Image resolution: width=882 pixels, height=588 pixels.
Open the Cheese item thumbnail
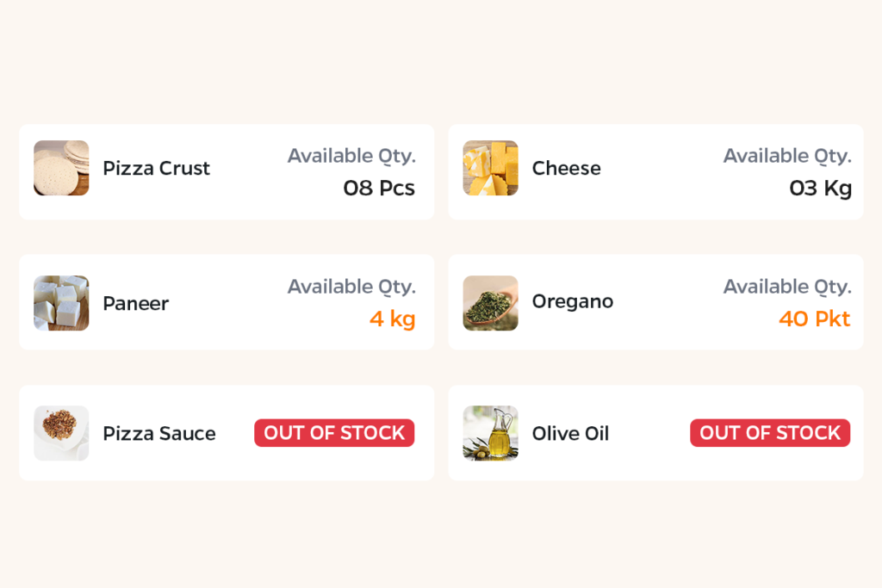point(490,168)
